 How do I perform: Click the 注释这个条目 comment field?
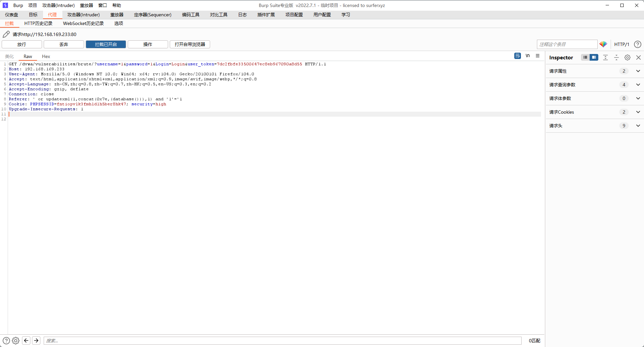(567, 44)
